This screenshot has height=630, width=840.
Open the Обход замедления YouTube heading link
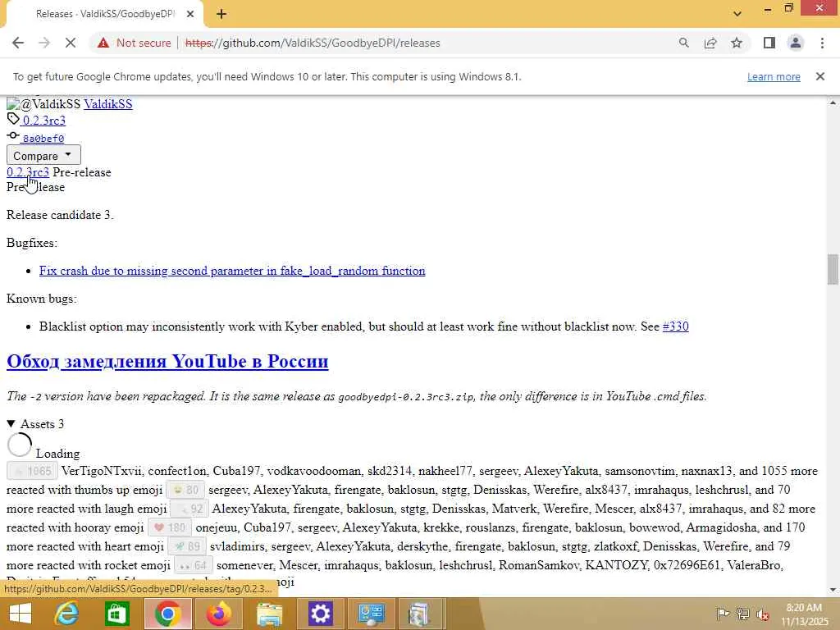[167, 362]
